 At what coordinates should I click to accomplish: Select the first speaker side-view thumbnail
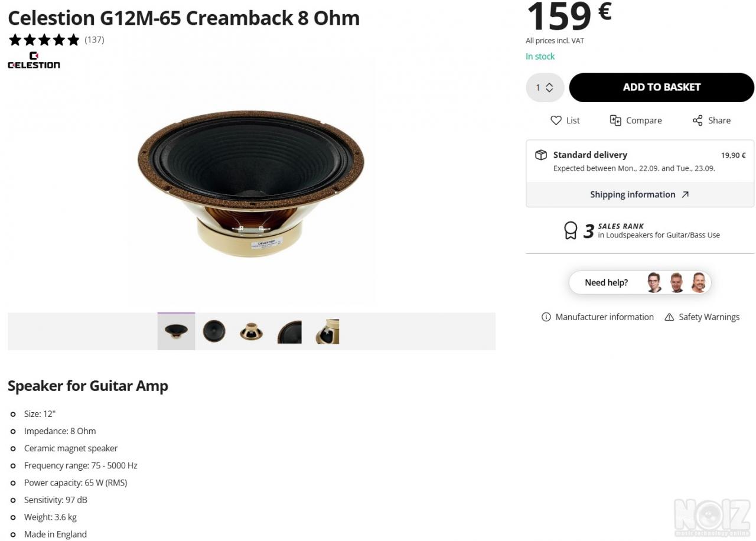point(176,331)
